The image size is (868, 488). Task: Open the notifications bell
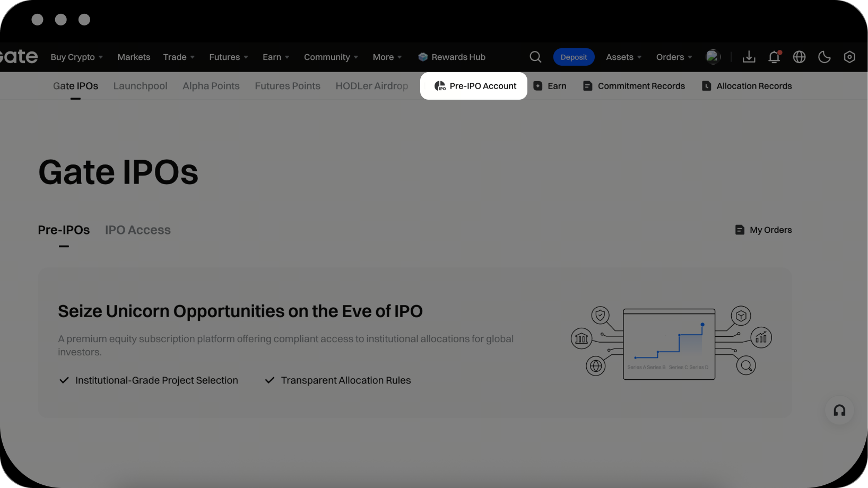[x=774, y=57]
